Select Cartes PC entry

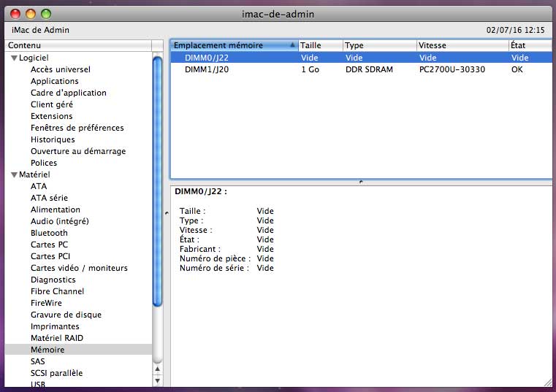[49, 245]
